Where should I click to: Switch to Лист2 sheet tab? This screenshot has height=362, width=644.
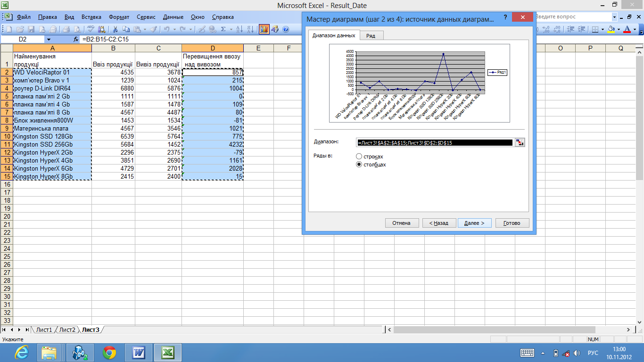(67, 329)
